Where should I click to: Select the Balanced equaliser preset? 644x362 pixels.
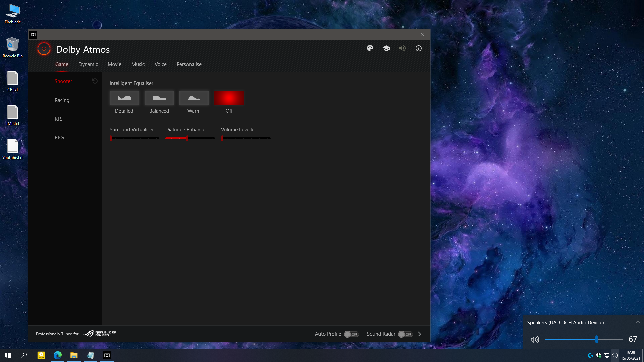click(x=159, y=98)
